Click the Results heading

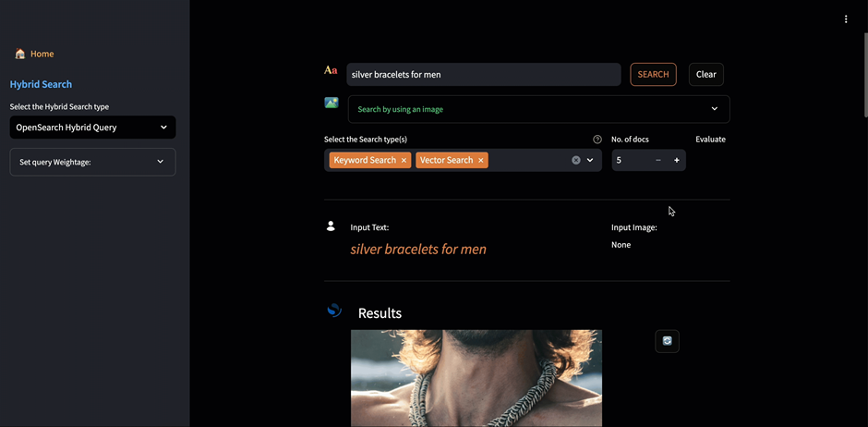click(x=380, y=313)
